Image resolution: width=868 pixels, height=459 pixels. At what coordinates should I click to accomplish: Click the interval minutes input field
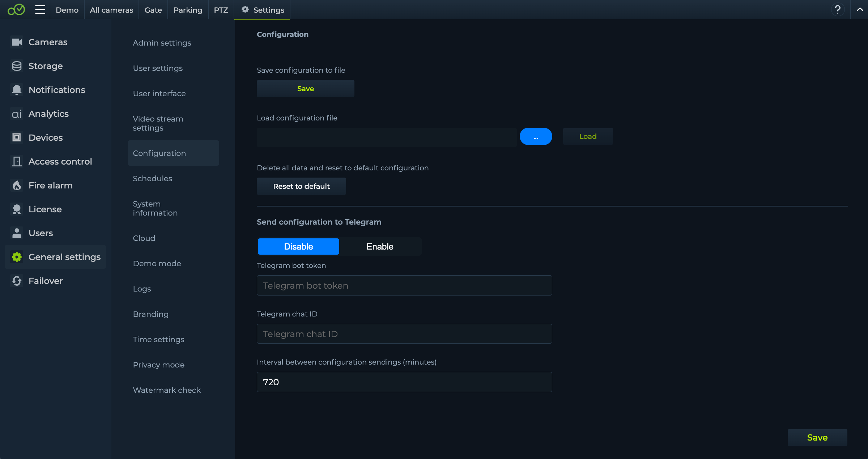click(x=404, y=382)
